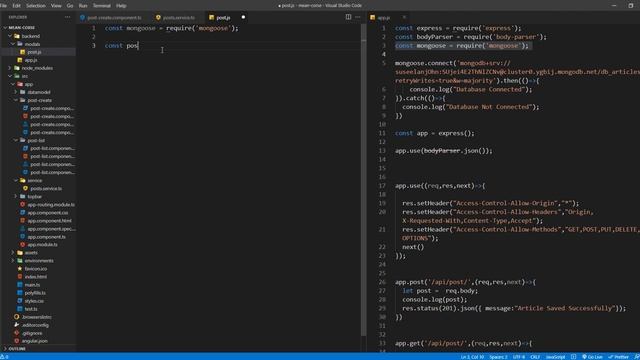
Task: Click the Ln/Col cursor position in status bar
Action: coord(472,357)
